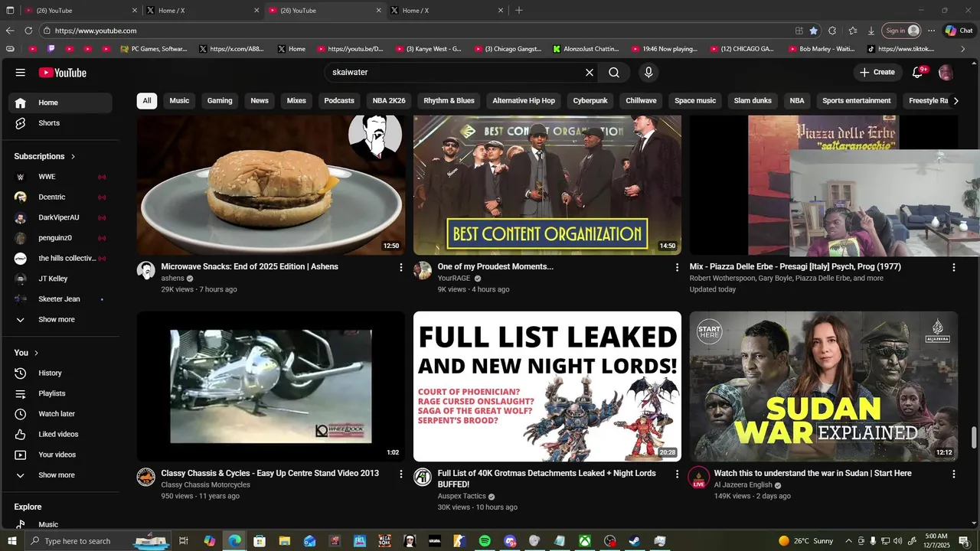This screenshot has width=980, height=551.
Task: Start voice search with microphone icon
Action: (648, 73)
